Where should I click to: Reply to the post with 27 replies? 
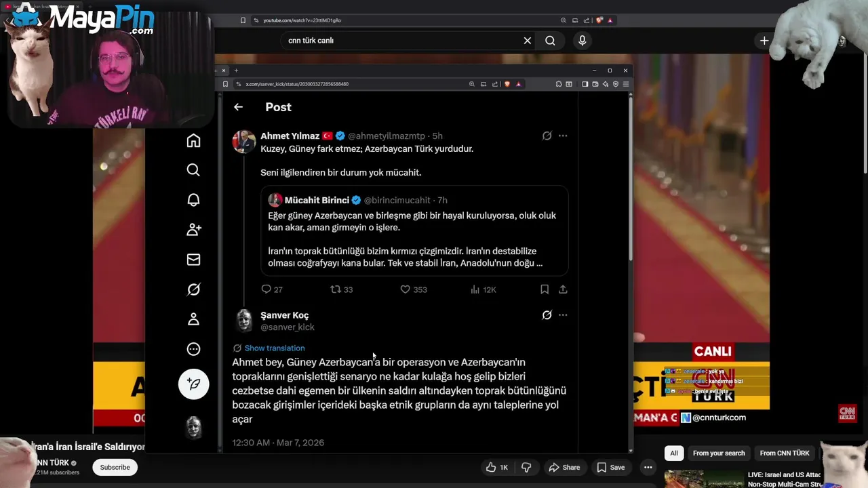click(271, 289)
